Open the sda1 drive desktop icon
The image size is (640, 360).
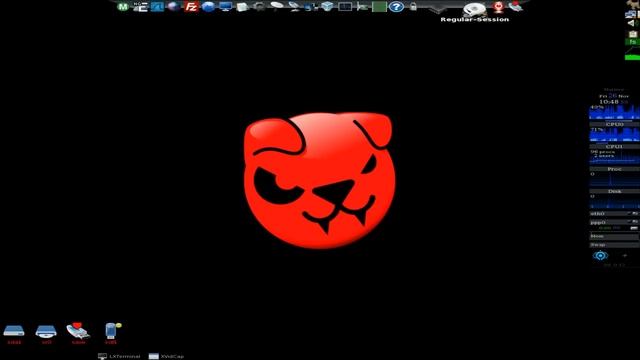[14, 333]
